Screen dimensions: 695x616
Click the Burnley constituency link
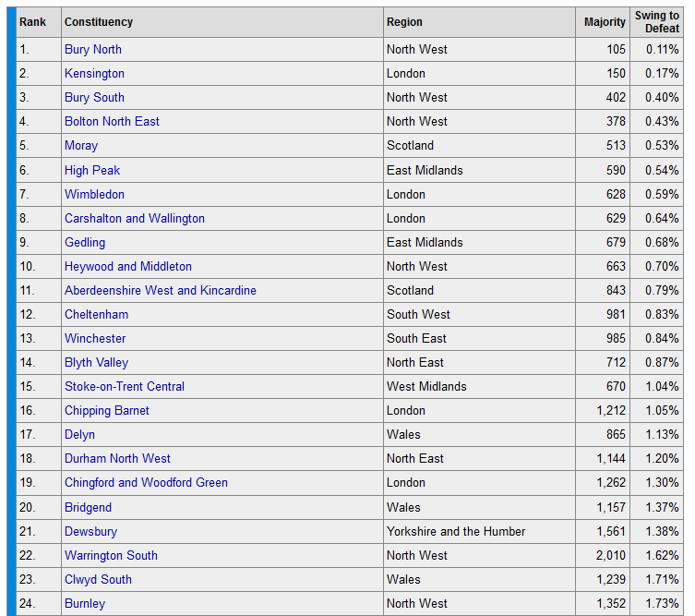pos(85,603)
